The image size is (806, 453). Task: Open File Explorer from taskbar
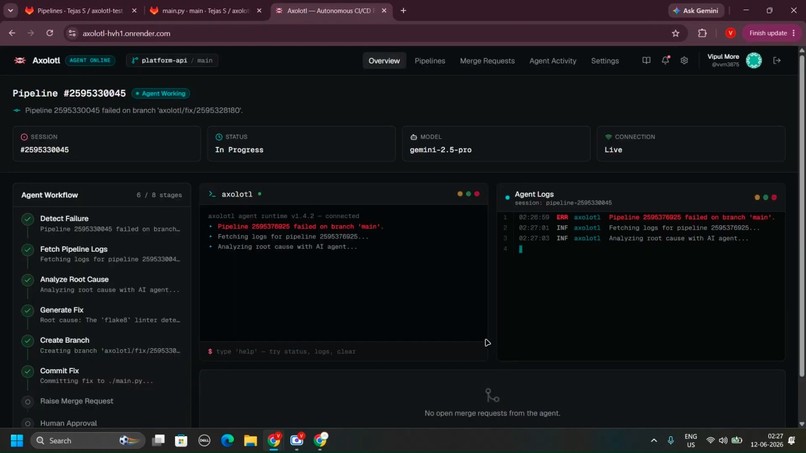pyautogui.click(x=250, y=441)
